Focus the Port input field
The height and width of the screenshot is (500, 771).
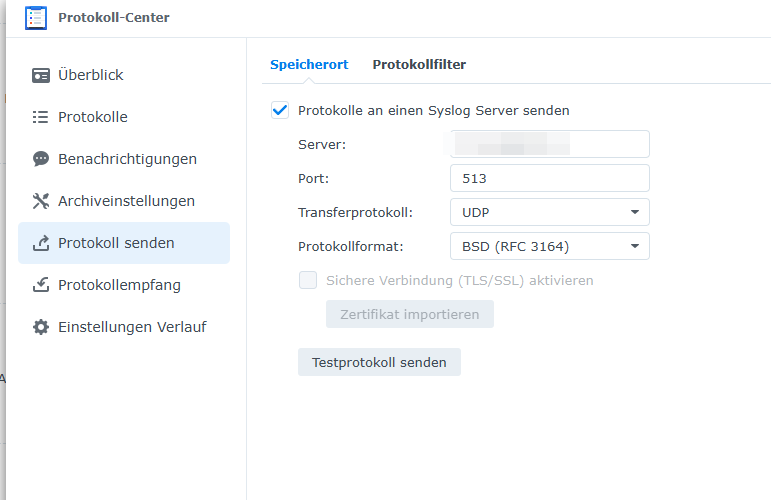[549, 178]
